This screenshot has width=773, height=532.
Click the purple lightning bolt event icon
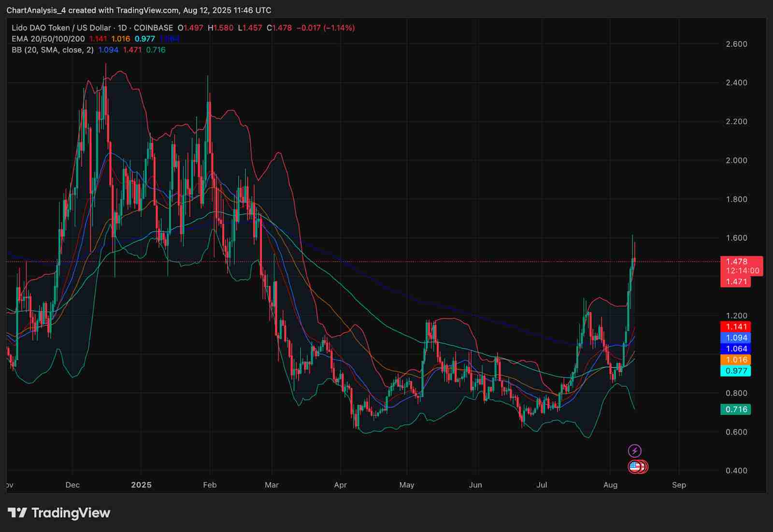point(634,451)
